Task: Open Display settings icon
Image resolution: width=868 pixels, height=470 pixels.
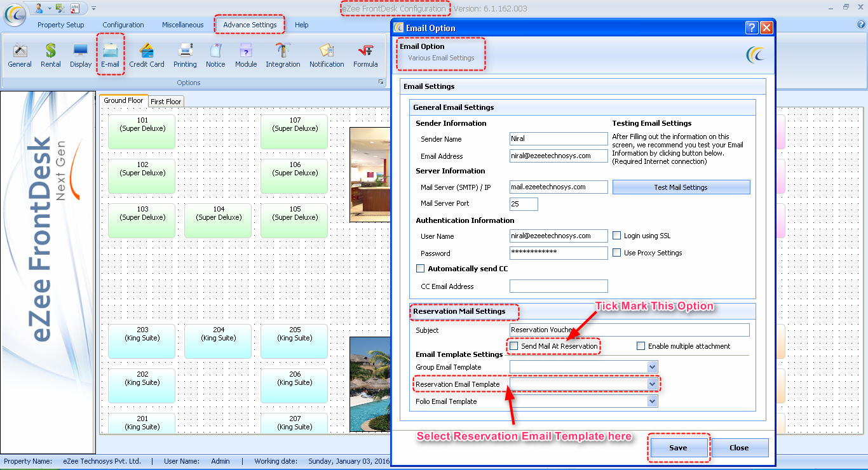Action: [81, 55]
